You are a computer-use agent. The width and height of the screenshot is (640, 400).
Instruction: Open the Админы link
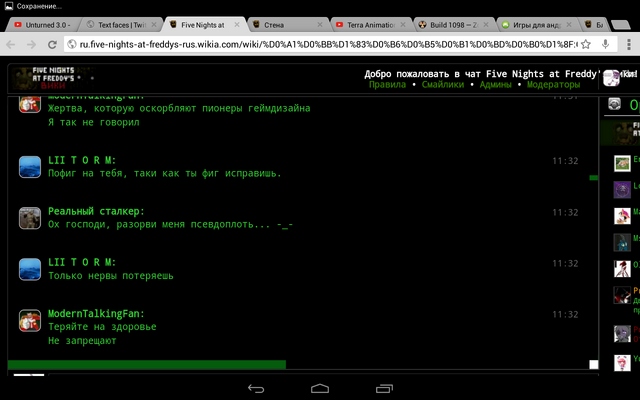tap(496, 85)
